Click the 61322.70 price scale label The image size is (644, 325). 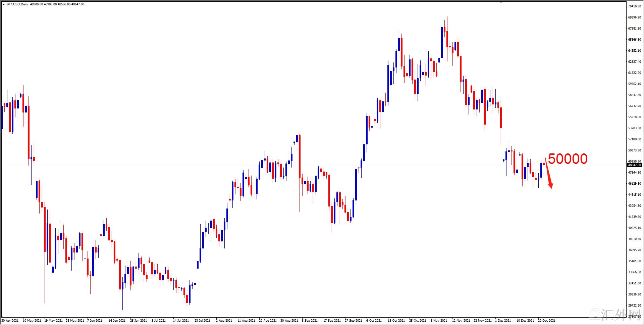click(x=634, y=73)
